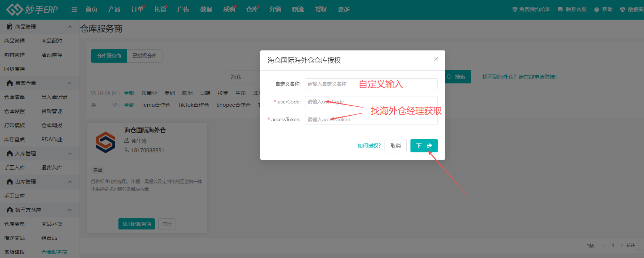Viewport: 644px width, 258px height.
Task: Open 联系客服 chat icon
Action: pyautogui.click(x=560, y=10)
